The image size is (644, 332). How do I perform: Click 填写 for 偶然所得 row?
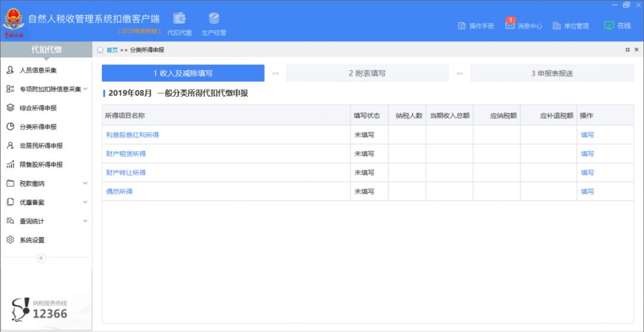pyautogui.click(x=587, y=192)
